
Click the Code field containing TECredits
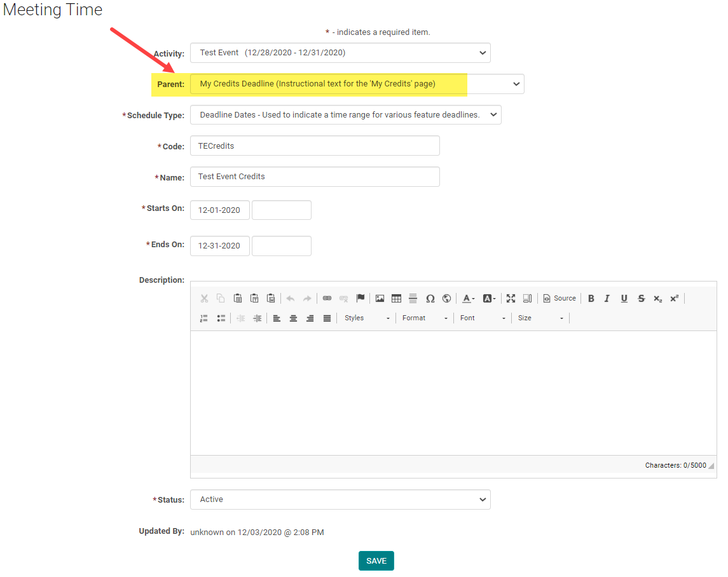pos(315,146)
